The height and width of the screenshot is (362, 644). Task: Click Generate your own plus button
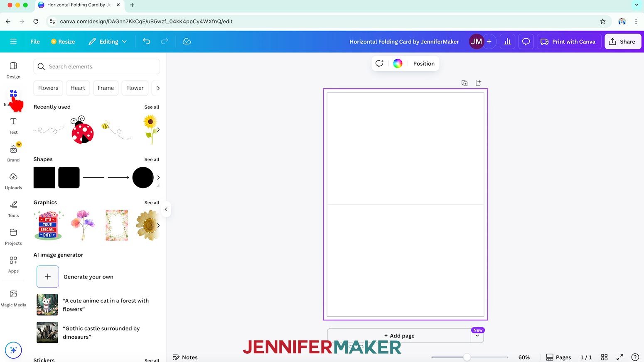tap(48, 276)
